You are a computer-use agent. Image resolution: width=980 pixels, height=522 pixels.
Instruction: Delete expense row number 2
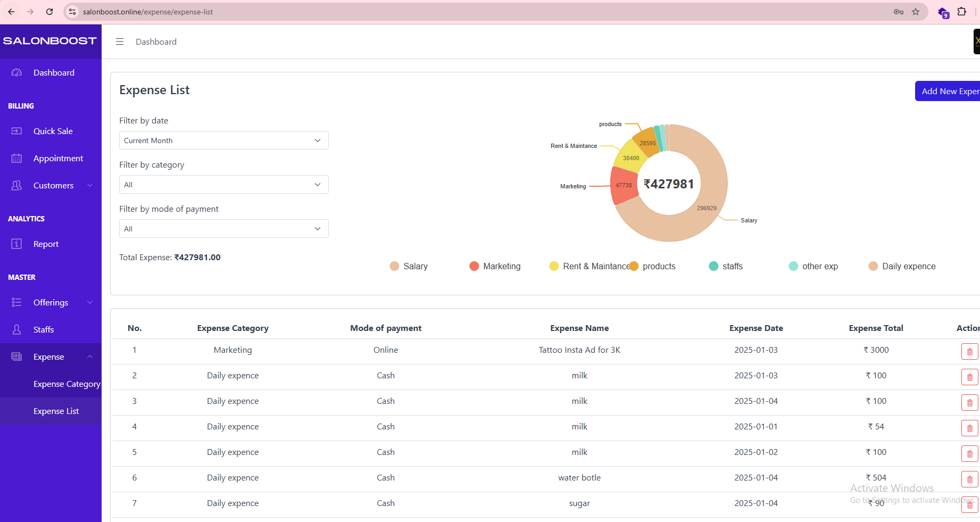pos(969,377)
